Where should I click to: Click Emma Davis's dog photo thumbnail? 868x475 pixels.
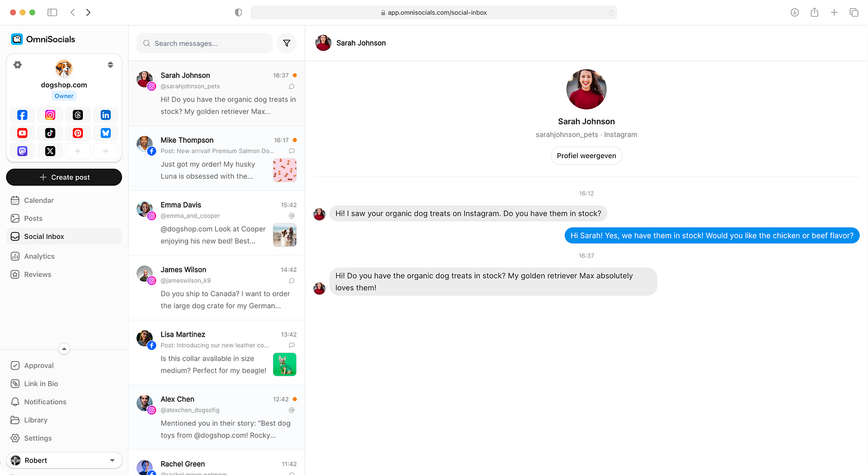click(x=284, y=235)
